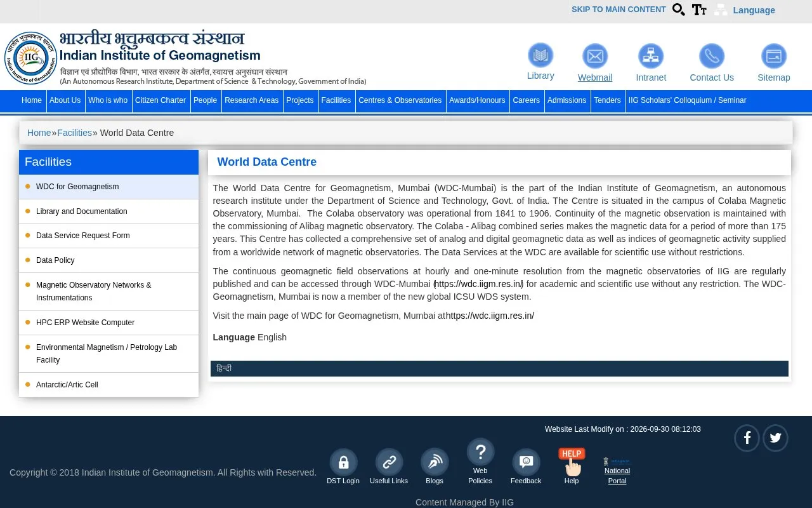Open the Blogs feed icon
812x508 pixels.
(435, 462)
